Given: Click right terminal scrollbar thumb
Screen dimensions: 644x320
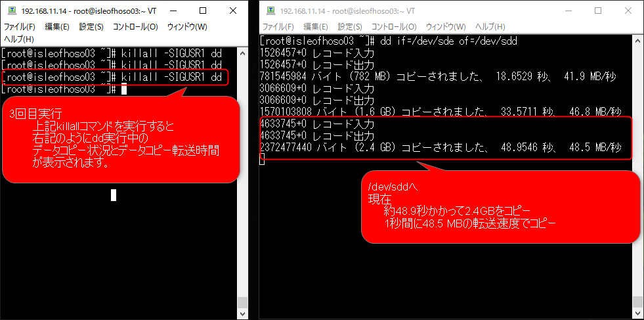Looking at the screenshot, I should [637, 302].
